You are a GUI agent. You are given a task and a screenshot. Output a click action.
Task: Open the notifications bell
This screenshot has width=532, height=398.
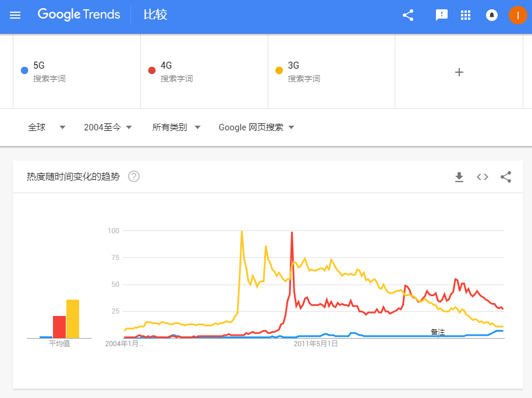[492, 15]
